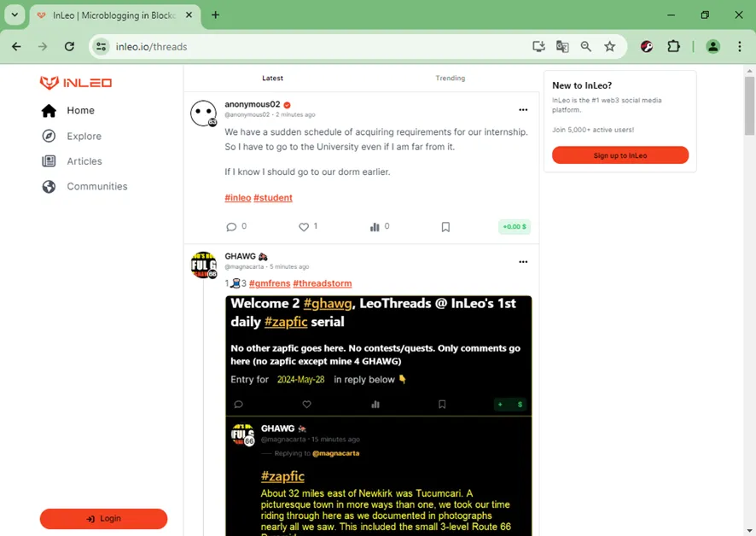Screen dimensions: 756x536
Task: Click the Home house icon
Action: (x=49, y=110)
